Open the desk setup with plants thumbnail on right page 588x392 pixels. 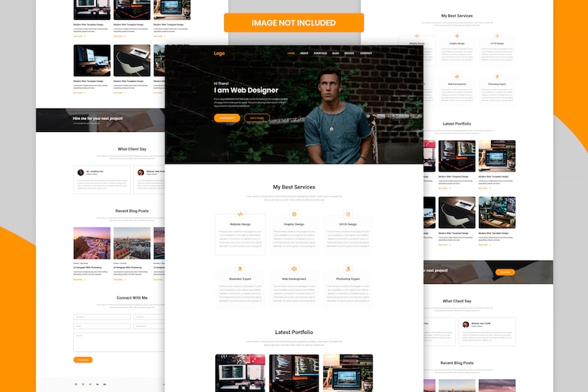point(497,212)
